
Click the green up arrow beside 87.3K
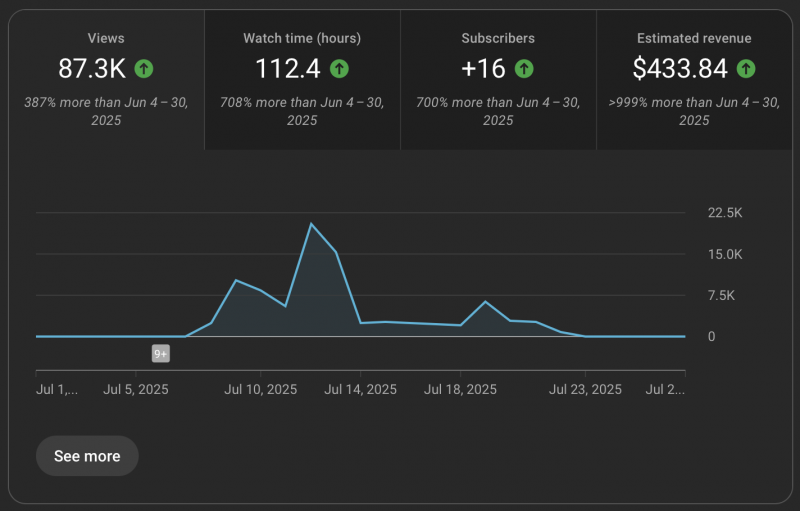[x=144, y=69]
